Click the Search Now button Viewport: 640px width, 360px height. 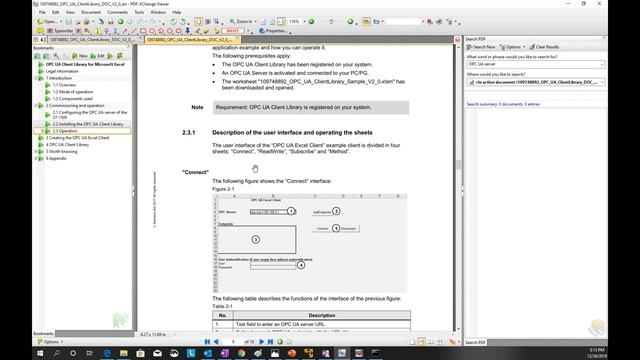click(481, 47)
